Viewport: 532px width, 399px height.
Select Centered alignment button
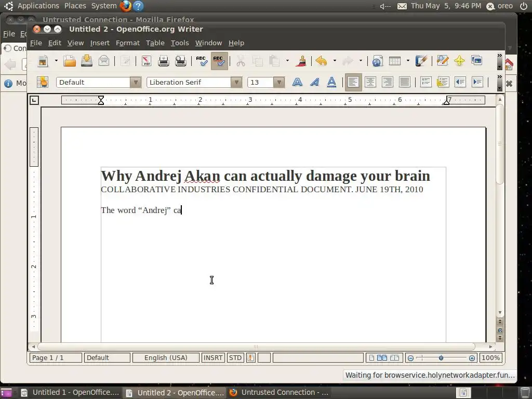point(370,82)
